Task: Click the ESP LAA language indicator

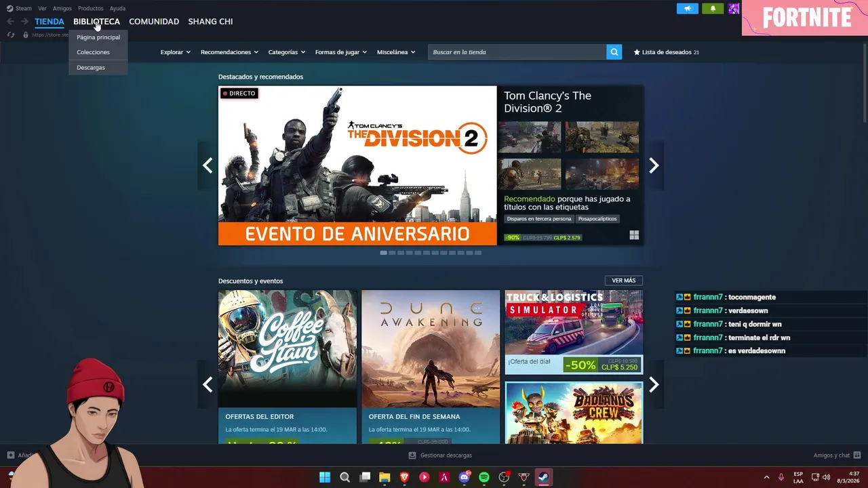Action: 798,477
